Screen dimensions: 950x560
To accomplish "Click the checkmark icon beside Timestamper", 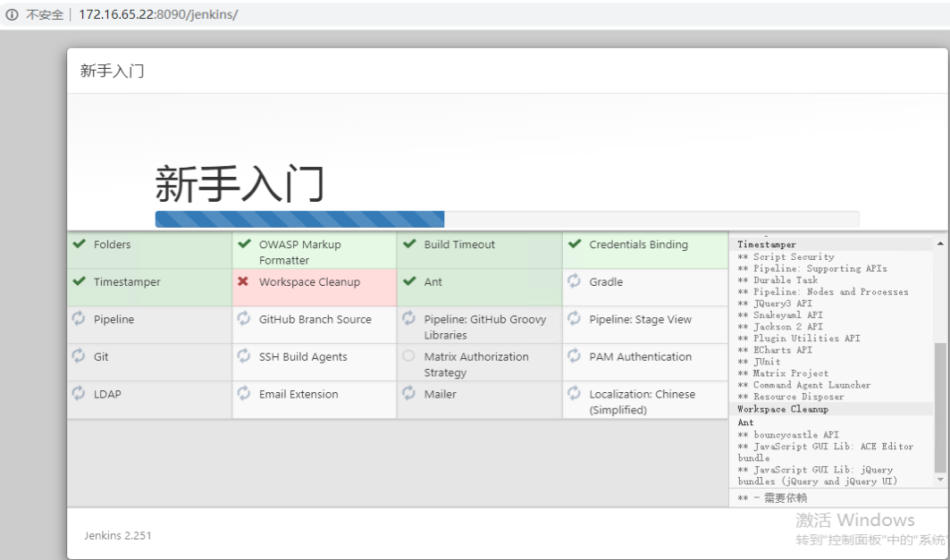I will click(x=80, y=281).
